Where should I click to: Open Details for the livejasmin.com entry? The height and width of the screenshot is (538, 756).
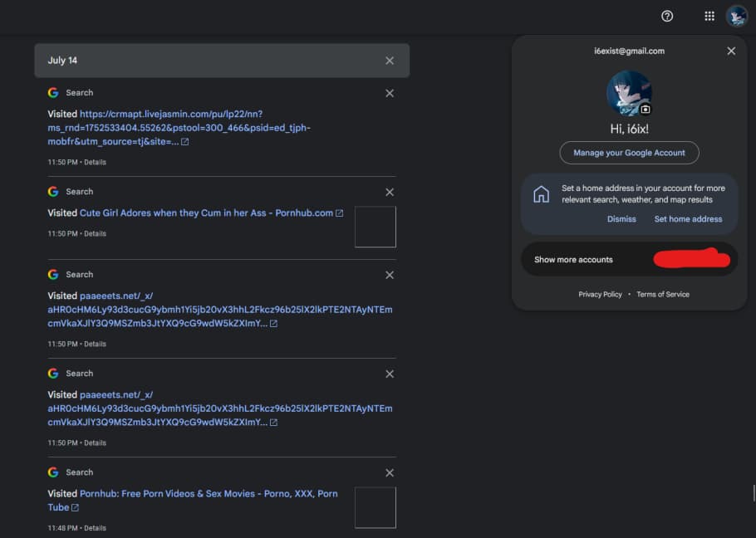[x=95, y=163]
